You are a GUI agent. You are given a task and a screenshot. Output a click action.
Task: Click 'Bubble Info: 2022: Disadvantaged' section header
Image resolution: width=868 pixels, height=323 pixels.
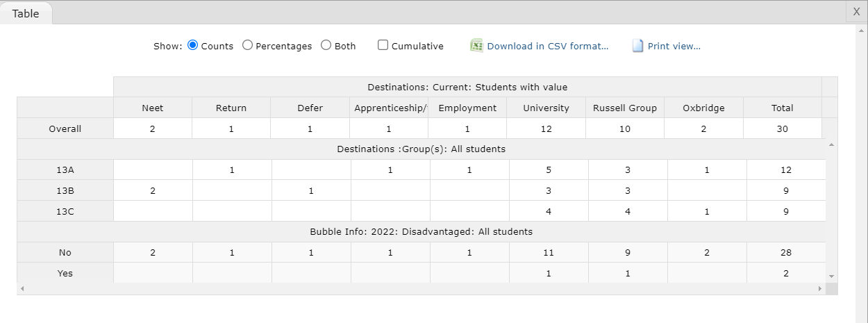click(x=422, y=231)
